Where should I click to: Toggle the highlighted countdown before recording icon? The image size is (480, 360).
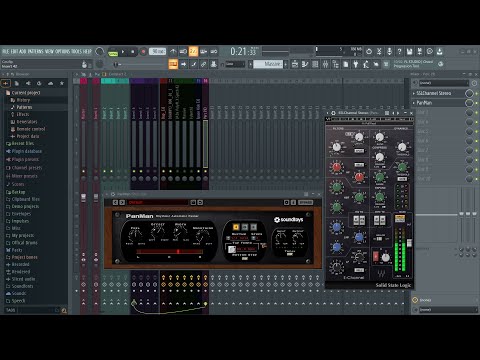click(x=193, y=51)
